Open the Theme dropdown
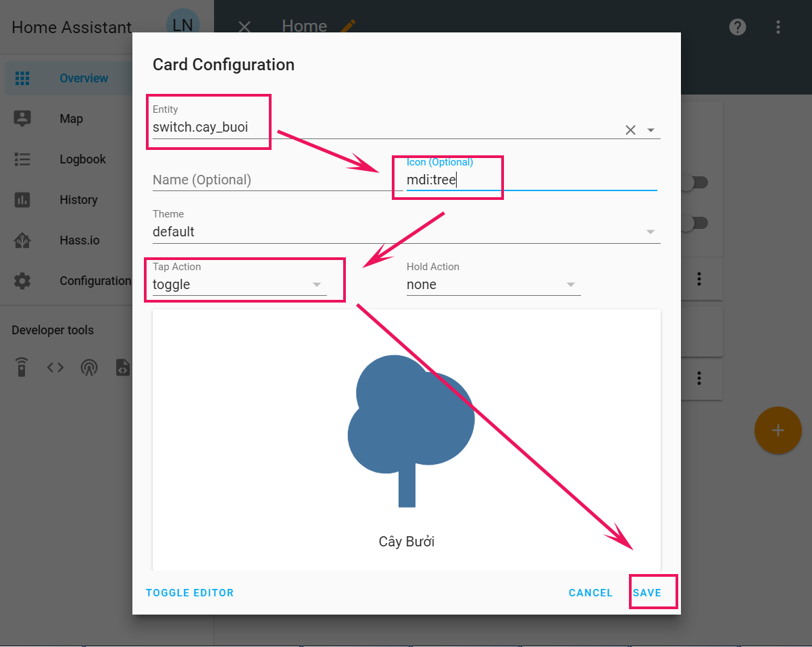 (406, 232)
